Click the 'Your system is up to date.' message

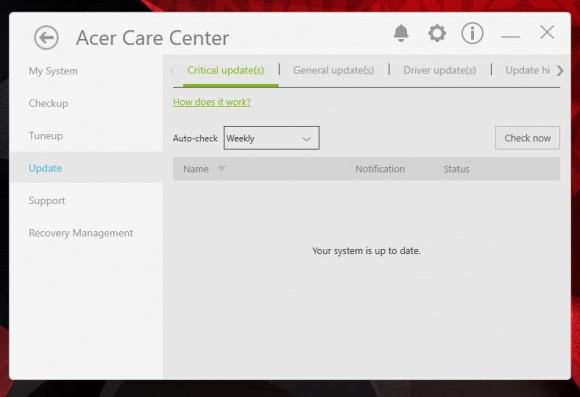tap(366, 251)
